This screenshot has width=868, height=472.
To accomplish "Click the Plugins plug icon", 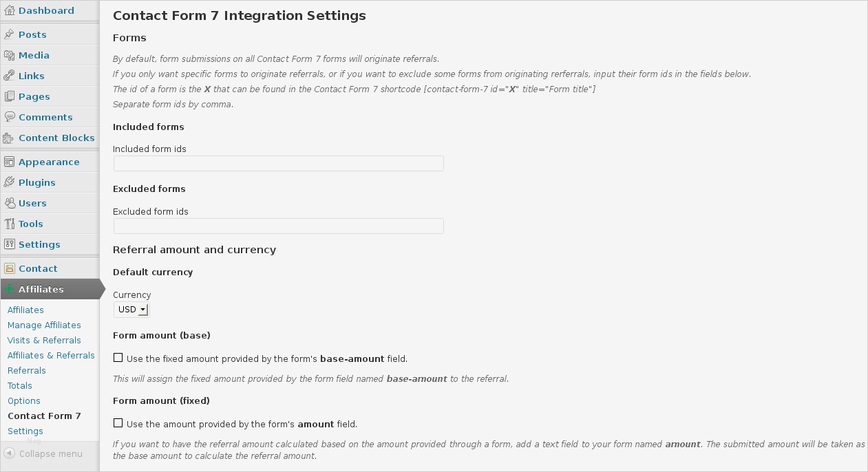I will [x=9, y=182].
